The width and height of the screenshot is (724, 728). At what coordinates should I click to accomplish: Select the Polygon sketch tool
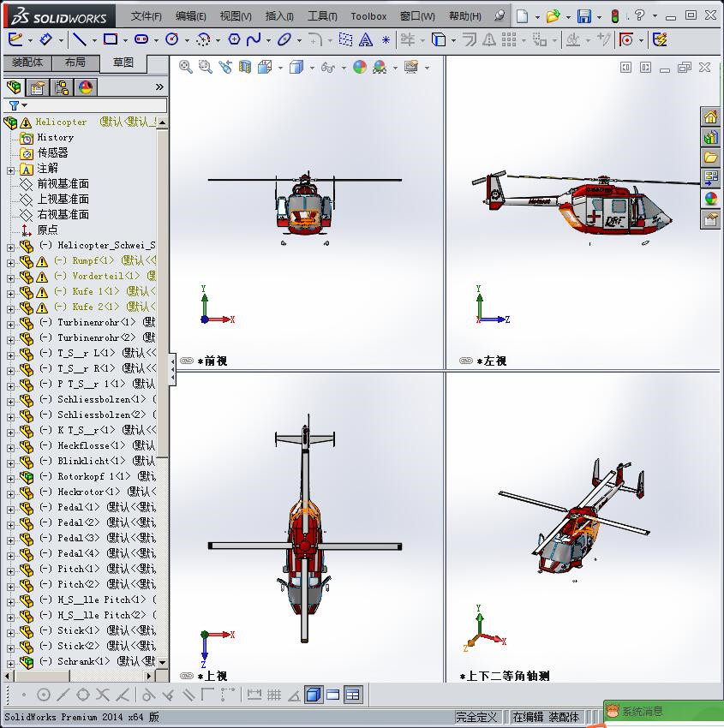pyautogui.click(x=234, y=39)
